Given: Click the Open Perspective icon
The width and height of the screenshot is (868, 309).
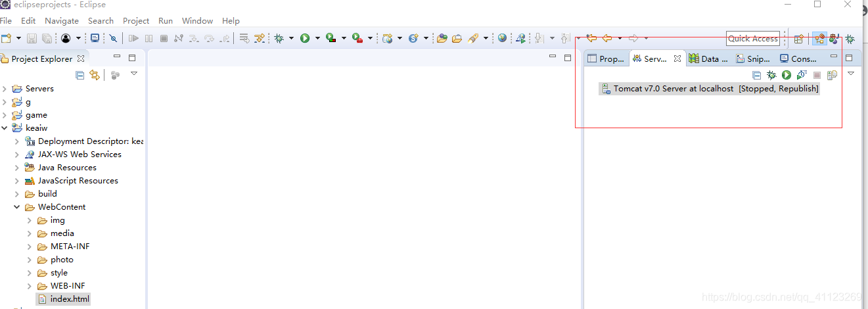Looking at the screenshot, I should (799, 39).
